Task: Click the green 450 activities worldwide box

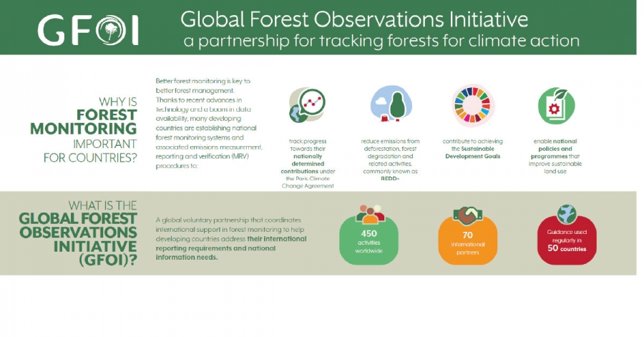Action: point(369,240)
